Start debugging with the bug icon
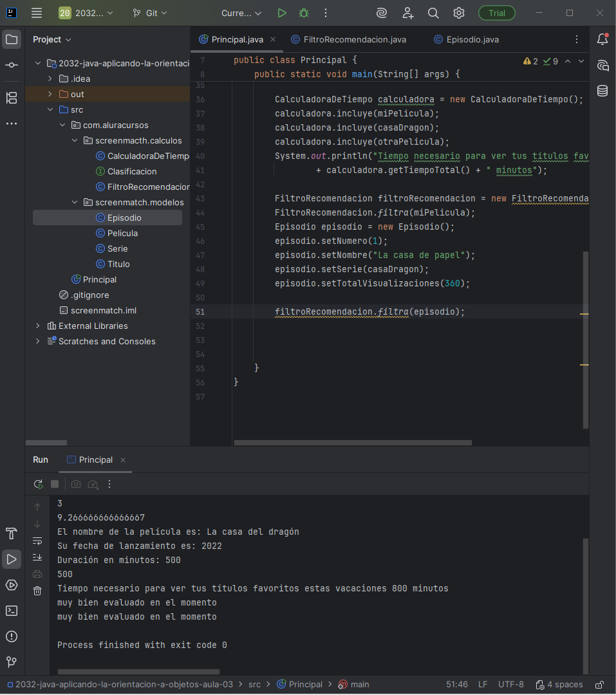The height and width of the screenshot is (695, 616). 304,13
